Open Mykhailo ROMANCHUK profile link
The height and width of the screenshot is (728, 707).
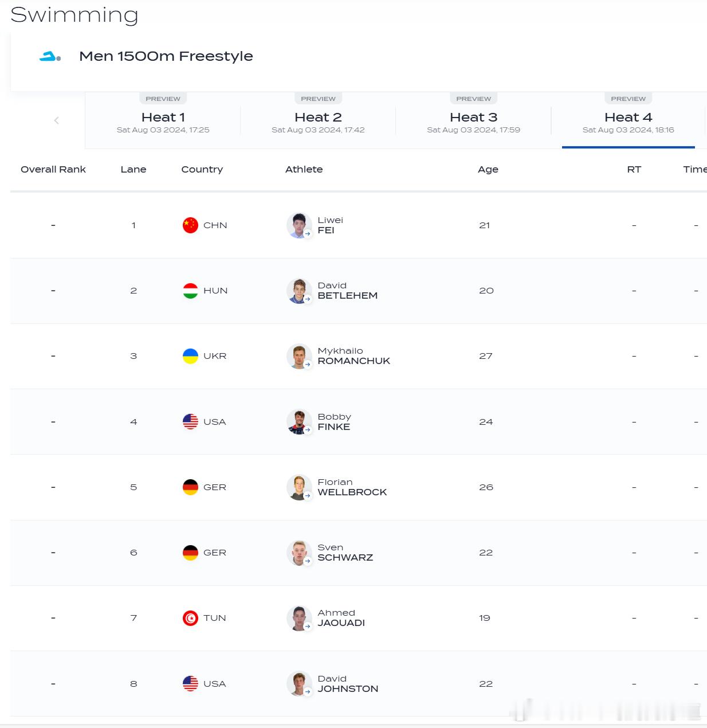pyautogui.click(x=354, y=356)
